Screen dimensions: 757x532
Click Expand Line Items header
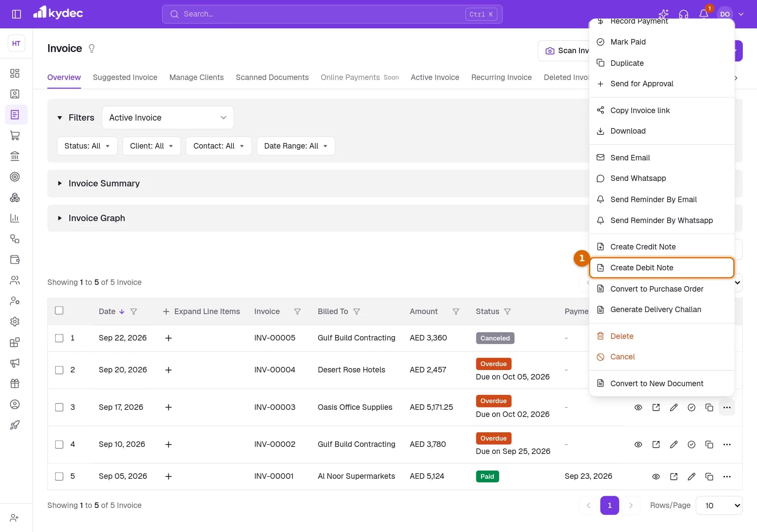tap(201, 311)
